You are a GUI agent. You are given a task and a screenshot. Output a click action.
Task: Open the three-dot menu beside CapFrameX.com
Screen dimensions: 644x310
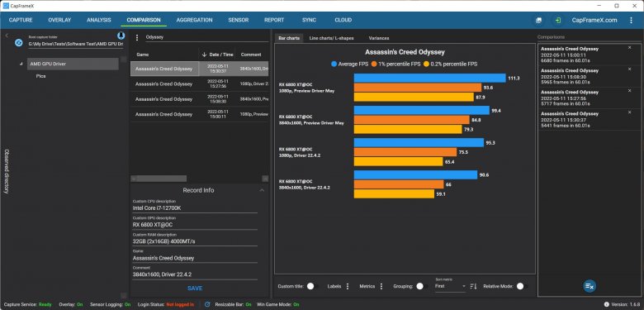point(631,20)
